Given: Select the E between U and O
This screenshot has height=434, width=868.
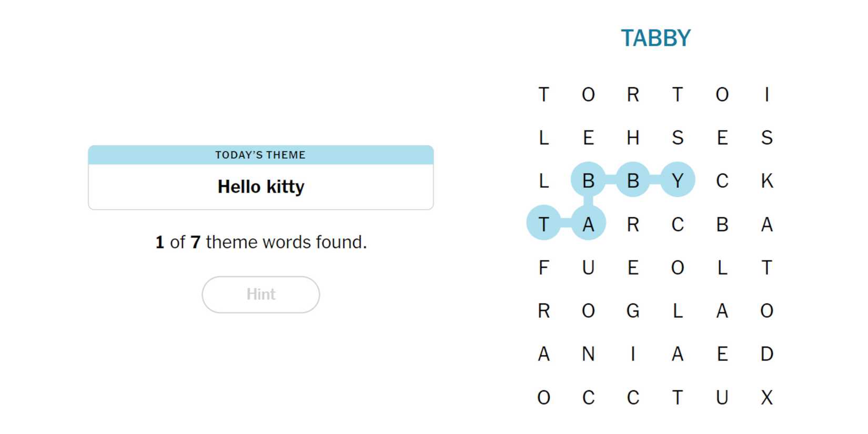Looking at the screenshot, I should tap(633, 267).
